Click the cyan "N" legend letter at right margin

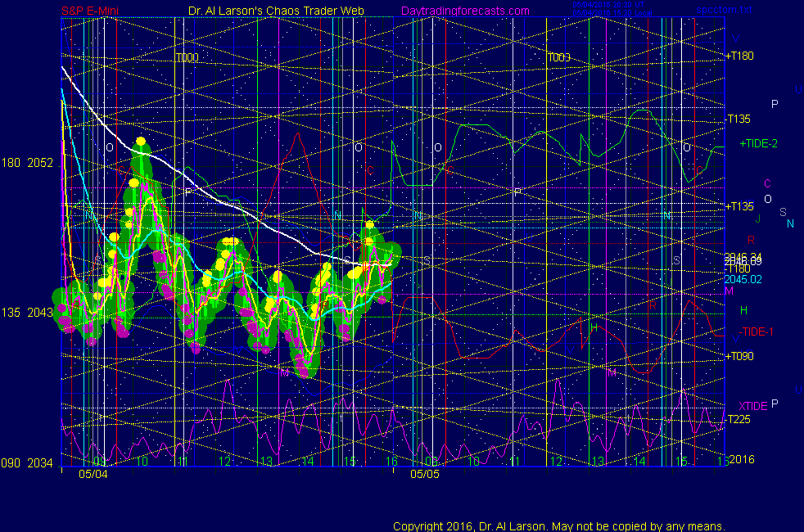click(x=790, y=224)
